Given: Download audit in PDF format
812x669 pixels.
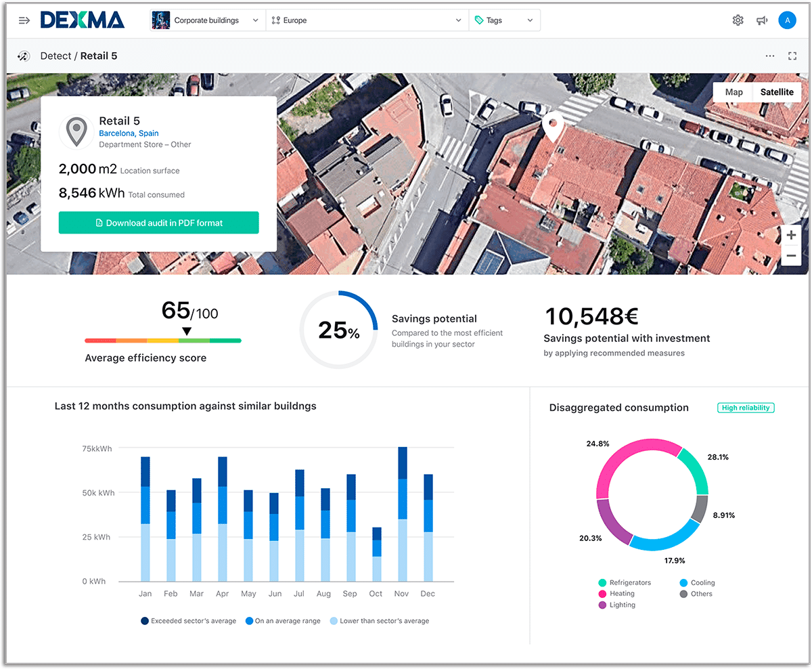Looking at the screenshot, I should 158,223.
